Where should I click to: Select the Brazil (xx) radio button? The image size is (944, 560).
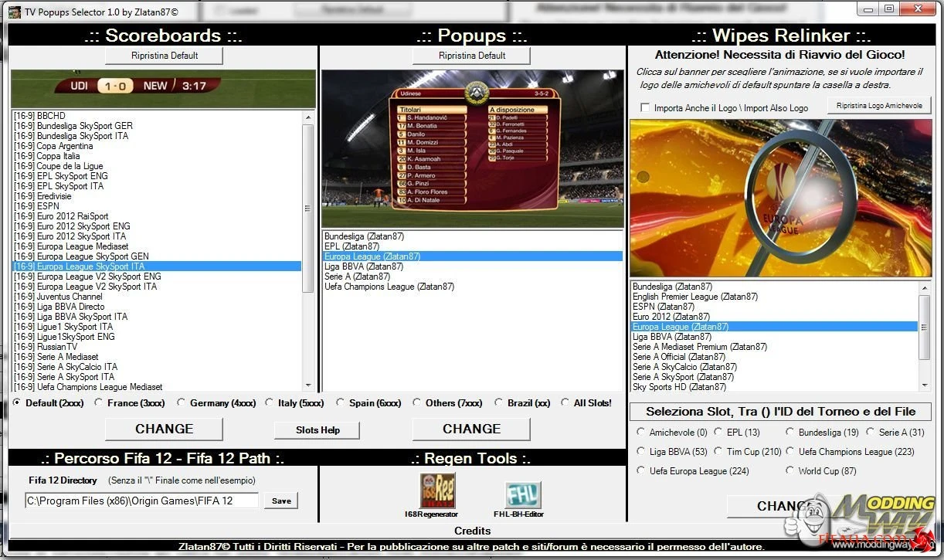click(499, 402)
